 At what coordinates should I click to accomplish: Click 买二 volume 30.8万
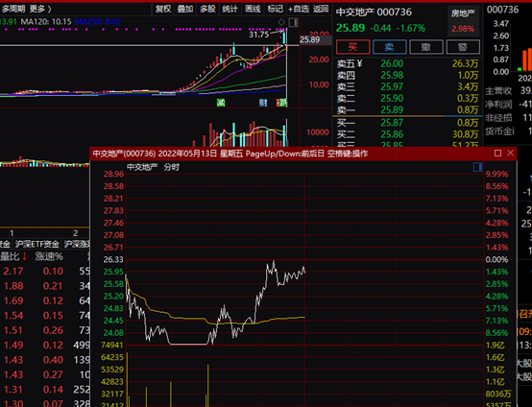point(465,134)
